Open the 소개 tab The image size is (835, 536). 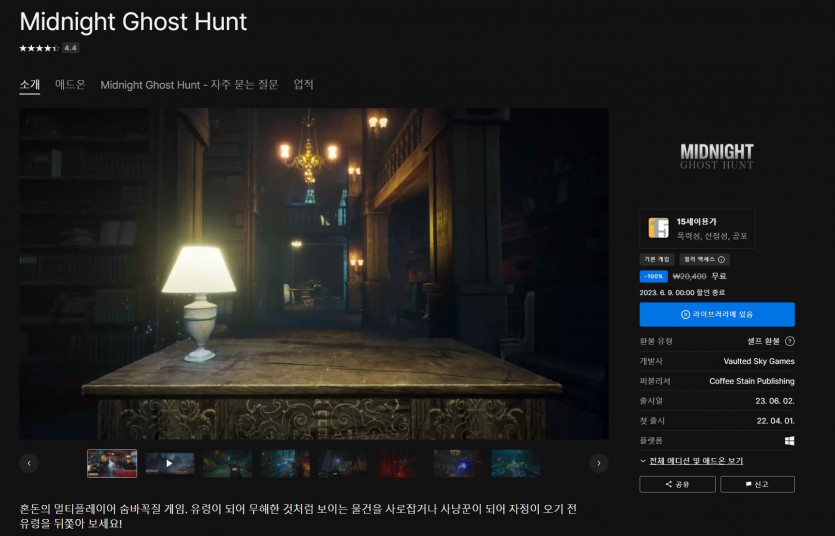(30, 85)
